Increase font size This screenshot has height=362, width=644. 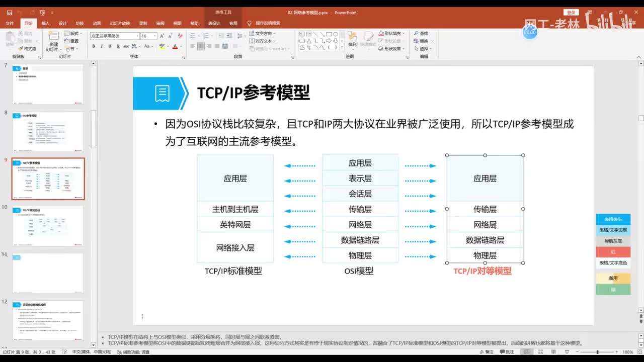point(163,36)
